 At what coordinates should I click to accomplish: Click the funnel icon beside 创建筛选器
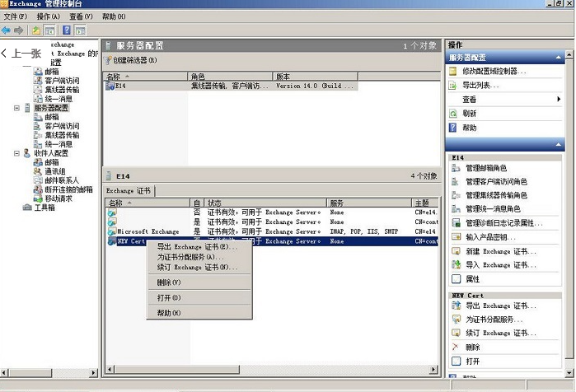click(107, 61)
